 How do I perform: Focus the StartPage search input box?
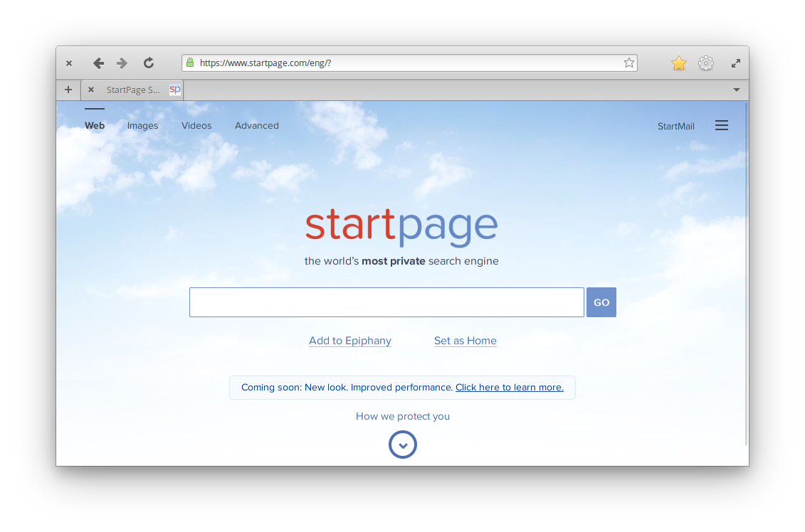386,302
